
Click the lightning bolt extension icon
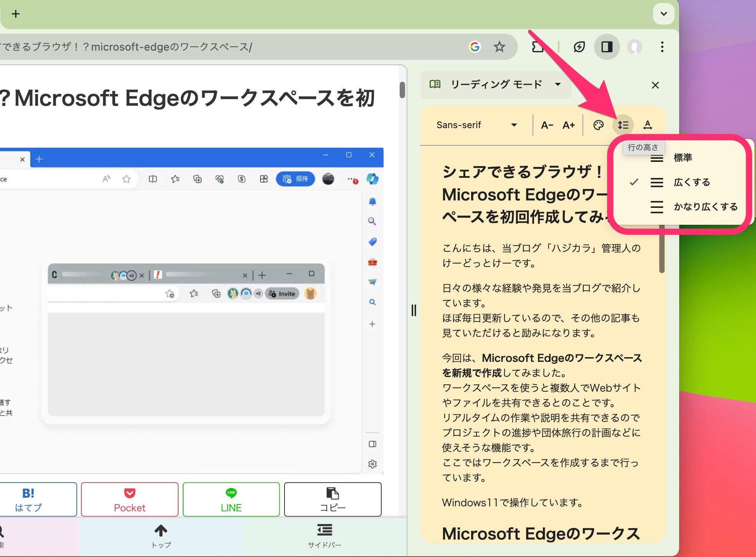tap(579, 47)
